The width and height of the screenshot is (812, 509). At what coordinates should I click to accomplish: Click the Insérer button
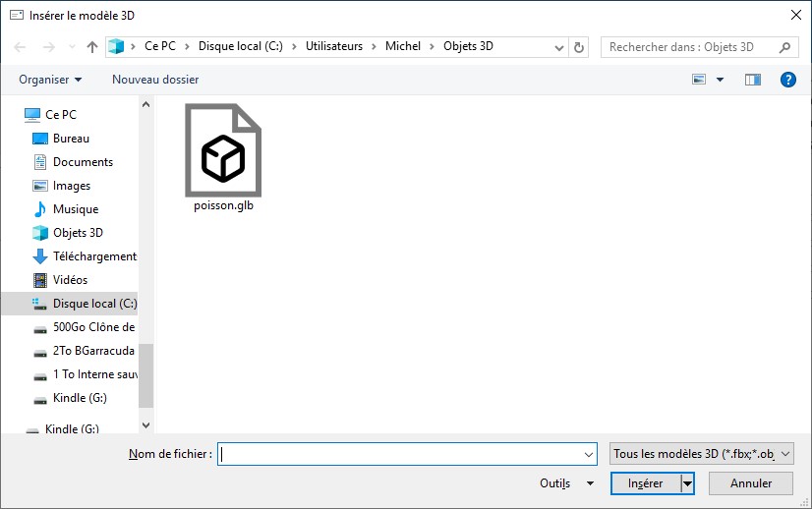[645, 483]
